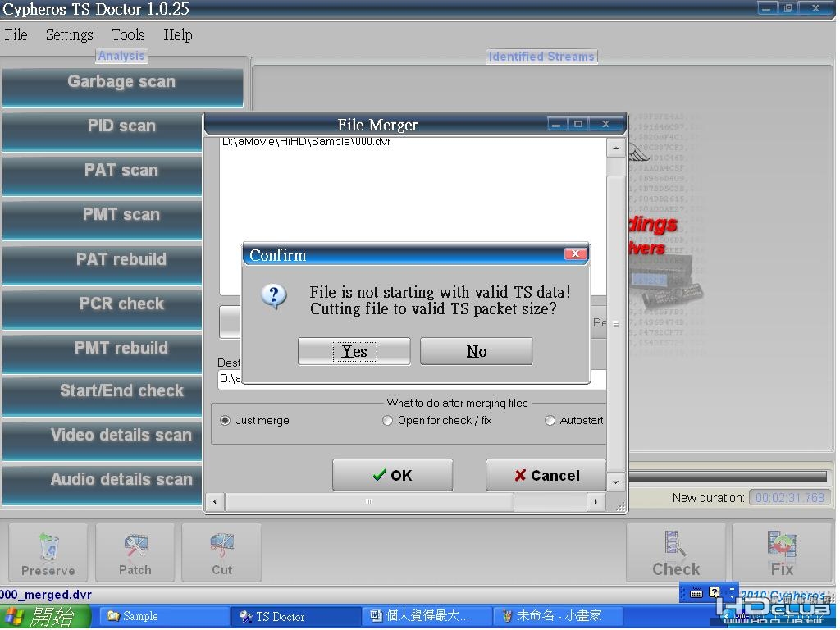Image resolution: width=840 pixels, height=630 pixels.
Task: Click the New duration time field
Action: tap(790, 498)
